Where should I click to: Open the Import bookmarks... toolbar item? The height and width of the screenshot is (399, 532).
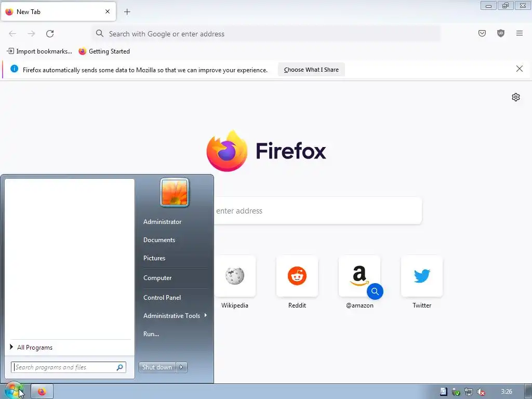pyautogui.click(x=39, y=51)
